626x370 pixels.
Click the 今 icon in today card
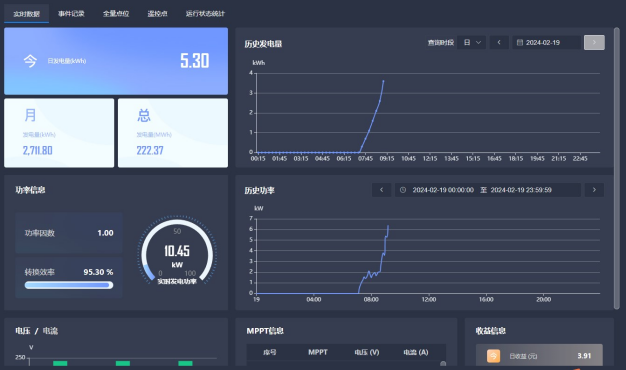coord(30,61)
